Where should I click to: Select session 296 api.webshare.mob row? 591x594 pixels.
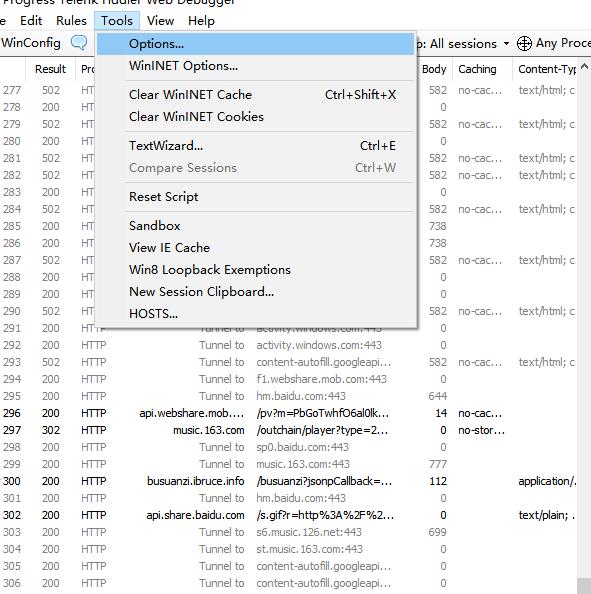point(288,413)
